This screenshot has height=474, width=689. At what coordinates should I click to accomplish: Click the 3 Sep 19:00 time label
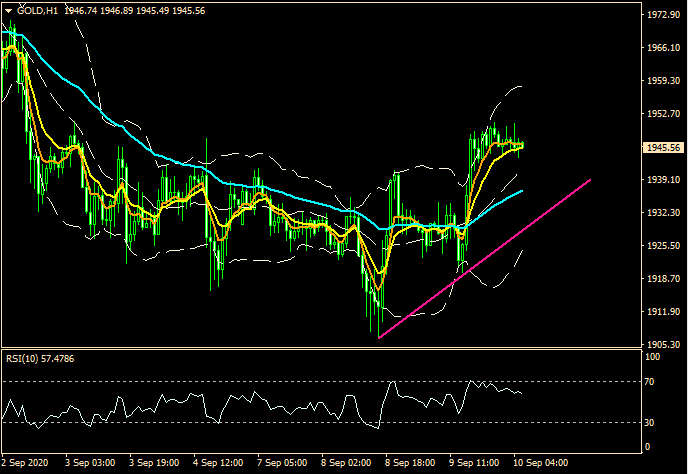click(x=156, y=464)
